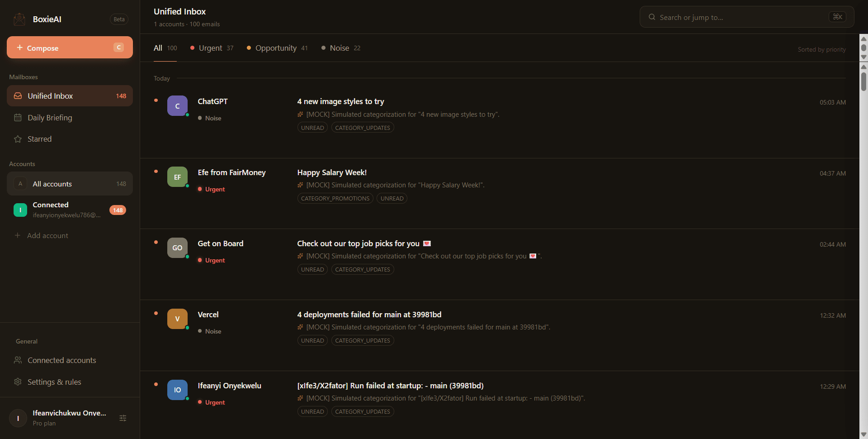Click the search magnifier icon
Screen dimensions: 868x439
[652, 17]
